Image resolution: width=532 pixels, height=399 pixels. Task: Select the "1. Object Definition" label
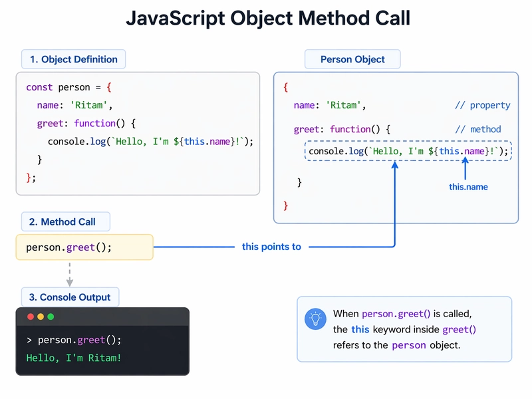coord(73,59)
